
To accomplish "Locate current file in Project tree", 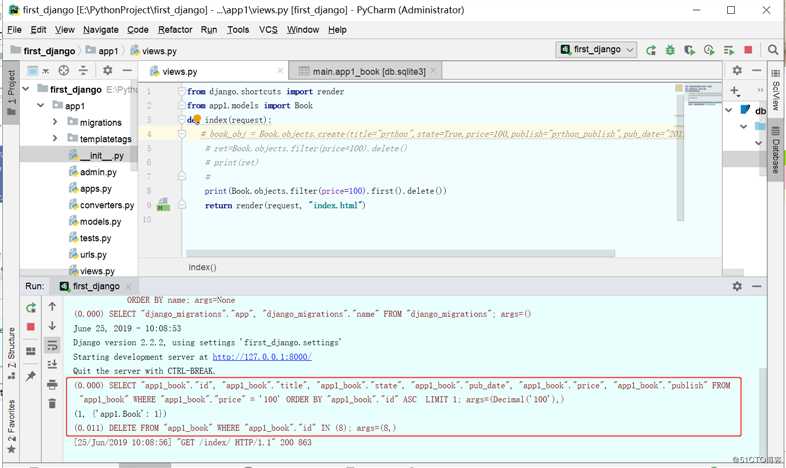I will click(64, 71).
